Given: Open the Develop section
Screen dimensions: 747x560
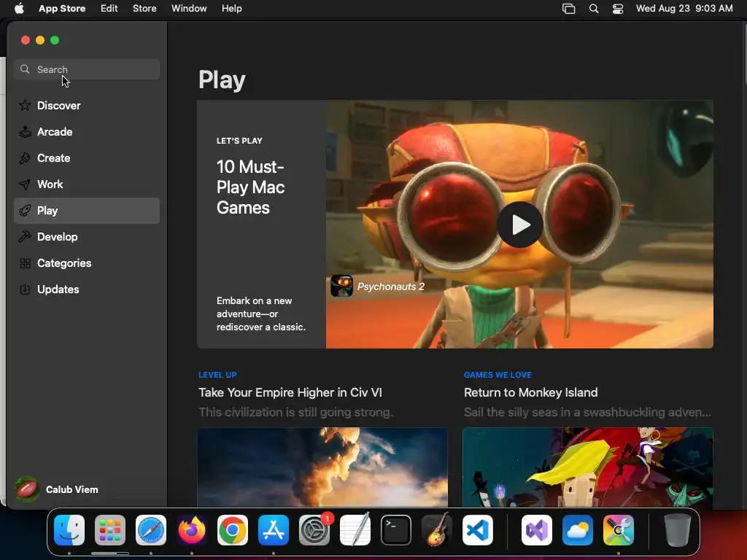Looking at the screenshot, I should coord(87,237).
